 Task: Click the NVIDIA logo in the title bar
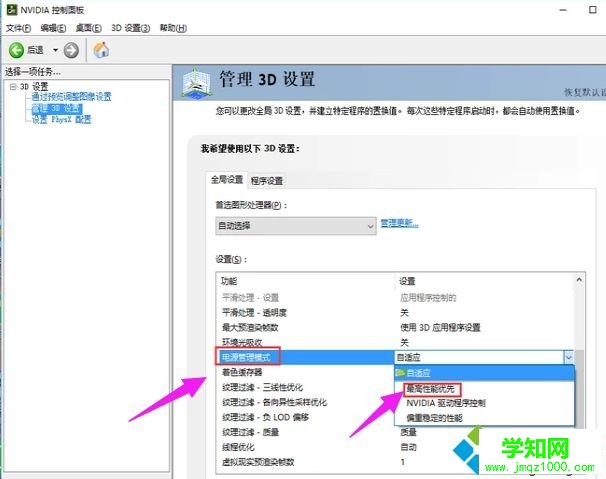point(12,9)
